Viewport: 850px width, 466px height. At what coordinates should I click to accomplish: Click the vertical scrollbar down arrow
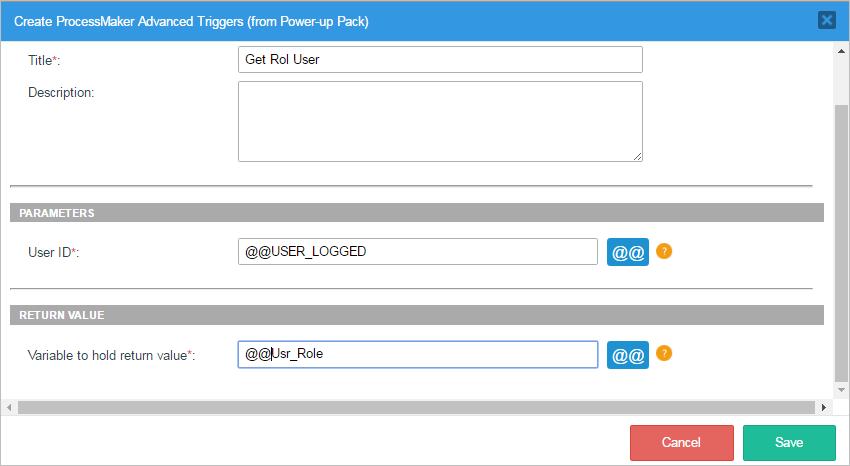pos(841,391)
